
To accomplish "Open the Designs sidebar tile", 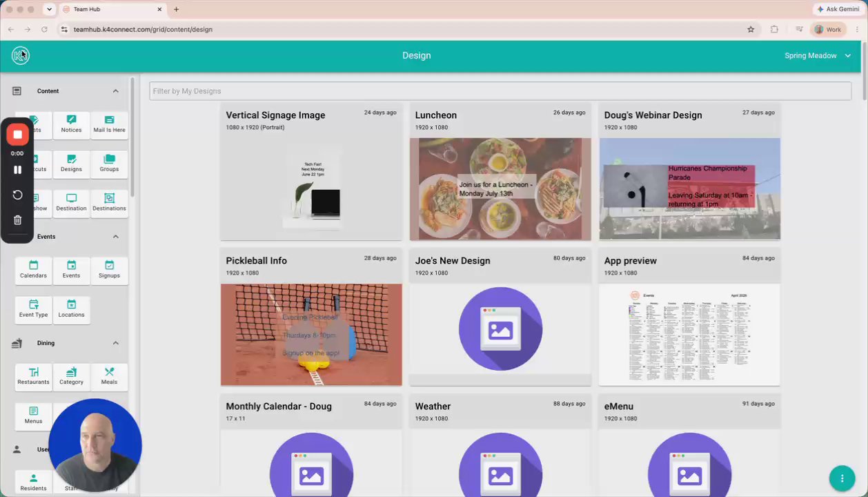I will [x=71, y=164].
